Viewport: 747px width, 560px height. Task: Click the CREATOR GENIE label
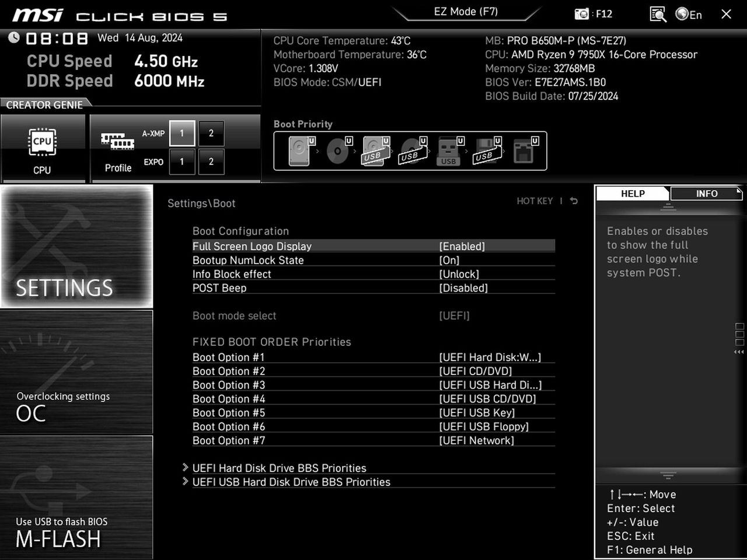click(x=44, y=105)
